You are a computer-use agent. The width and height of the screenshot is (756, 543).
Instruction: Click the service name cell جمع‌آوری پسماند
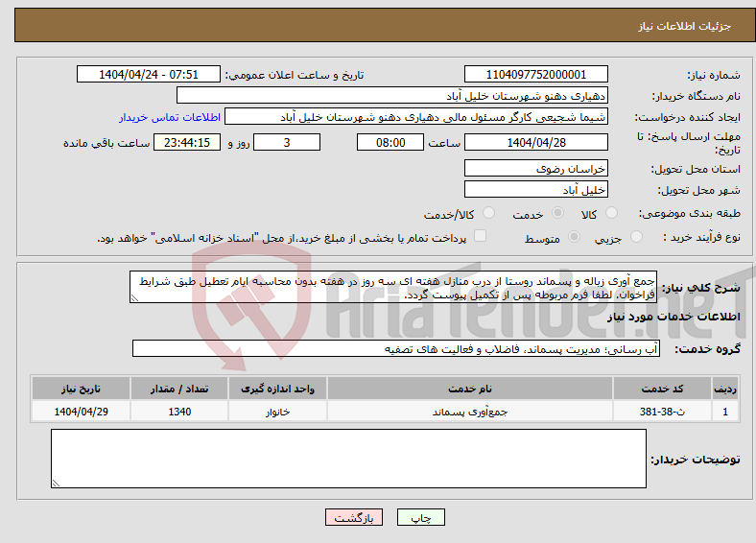(x=469, y=412)
